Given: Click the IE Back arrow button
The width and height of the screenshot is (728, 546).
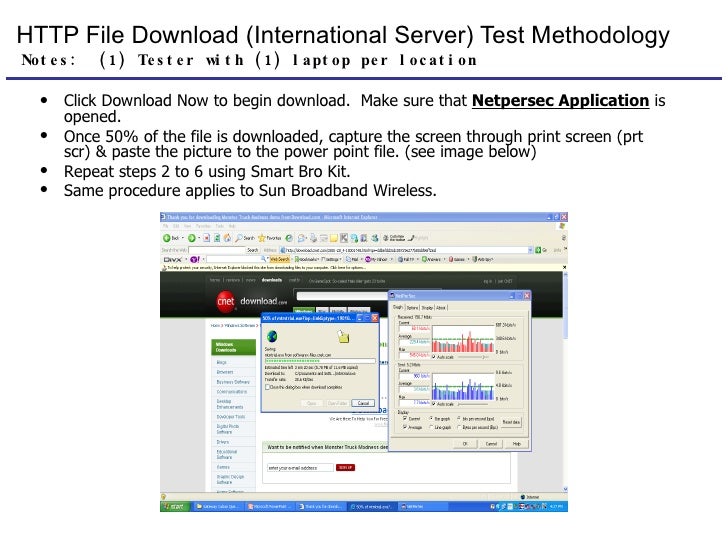Looking at the screenshot, I should (x=167, y=238).
